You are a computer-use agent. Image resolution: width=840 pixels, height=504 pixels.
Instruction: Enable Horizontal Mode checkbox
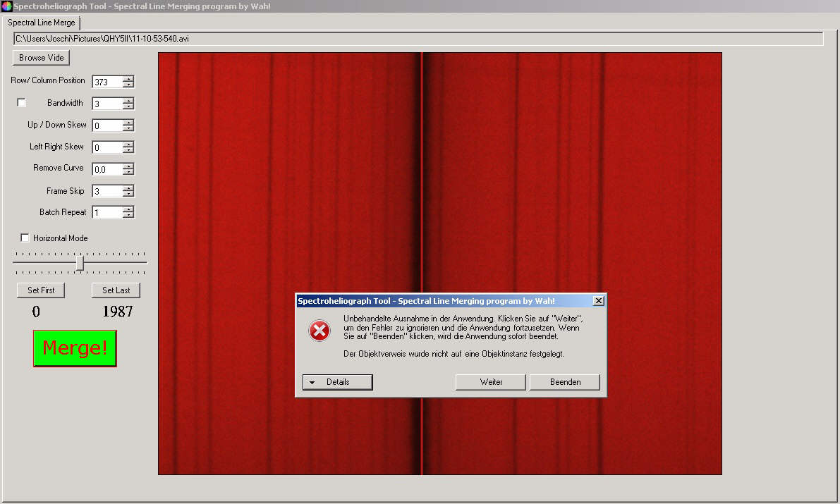pos(25,238)
